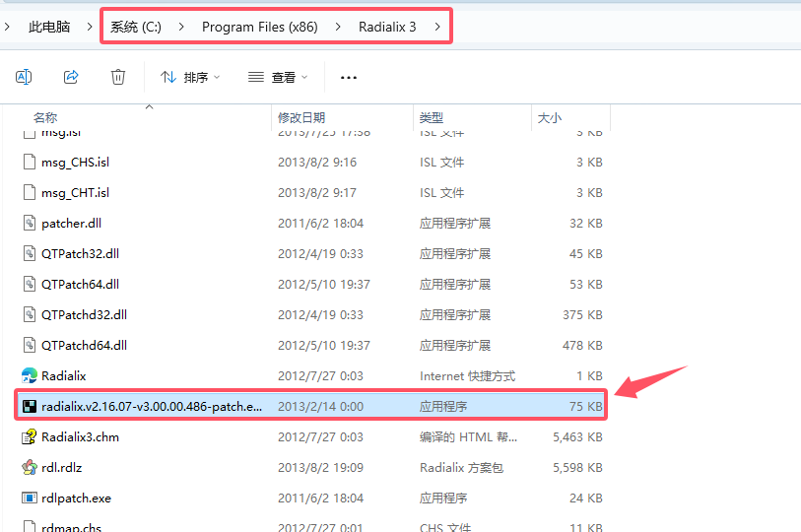The height and width of the screenshot is (532, 801).
Task: Sort by 名称 column header
Action: point(45,118)
